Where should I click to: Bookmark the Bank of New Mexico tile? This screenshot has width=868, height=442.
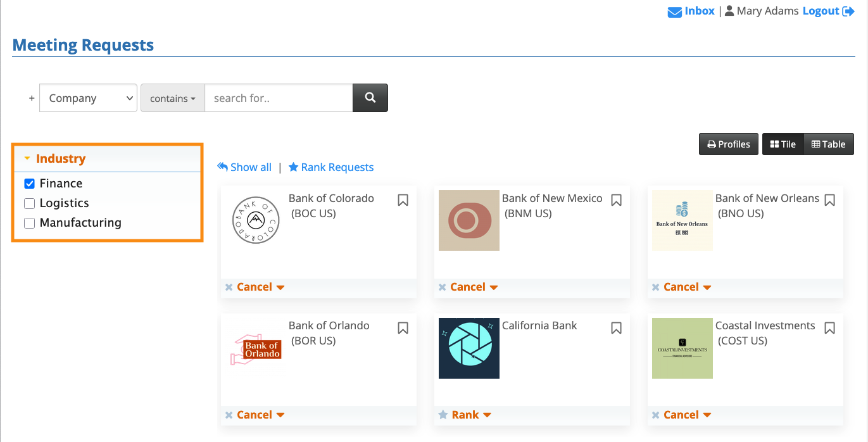(616, 200)
